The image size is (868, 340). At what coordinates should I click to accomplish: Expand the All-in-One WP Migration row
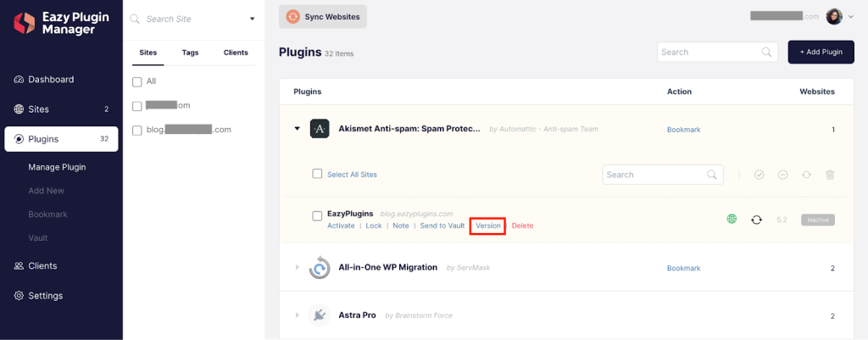point(298,267)
